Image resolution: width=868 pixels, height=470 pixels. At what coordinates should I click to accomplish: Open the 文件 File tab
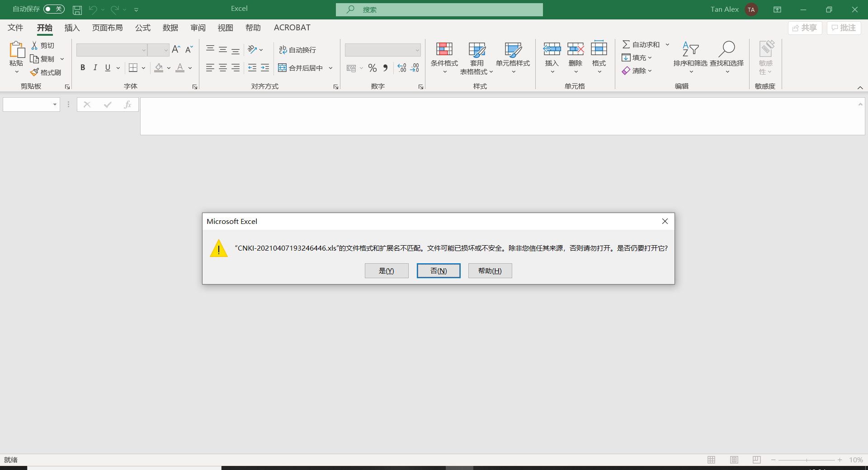click(15, 28)
